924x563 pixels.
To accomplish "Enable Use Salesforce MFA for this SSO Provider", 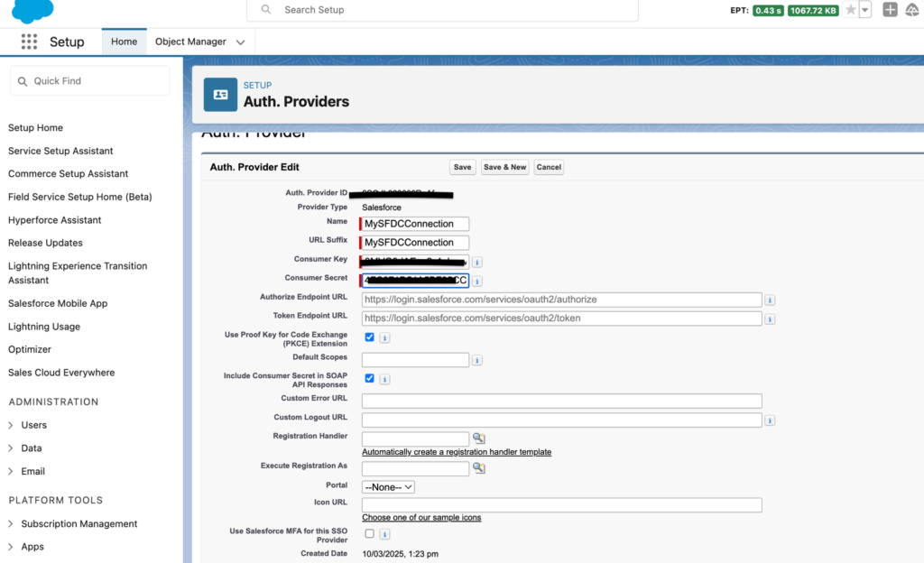I will [369, 533].
